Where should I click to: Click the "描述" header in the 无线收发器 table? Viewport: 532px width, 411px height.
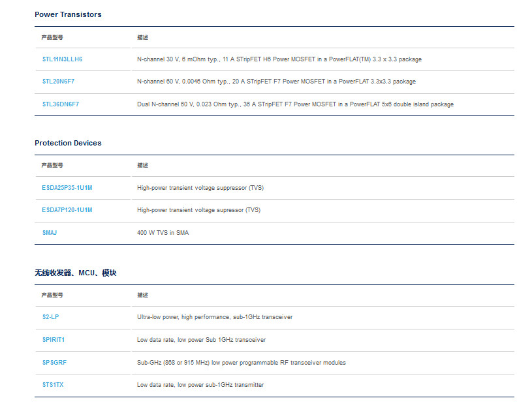tap(142, 295)
